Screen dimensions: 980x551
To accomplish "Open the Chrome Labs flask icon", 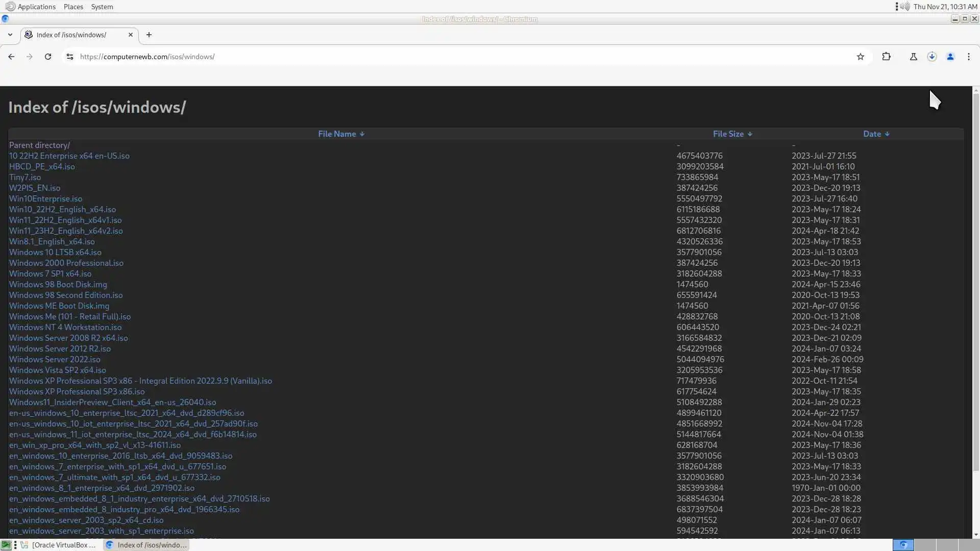I will tap(914, 57).
